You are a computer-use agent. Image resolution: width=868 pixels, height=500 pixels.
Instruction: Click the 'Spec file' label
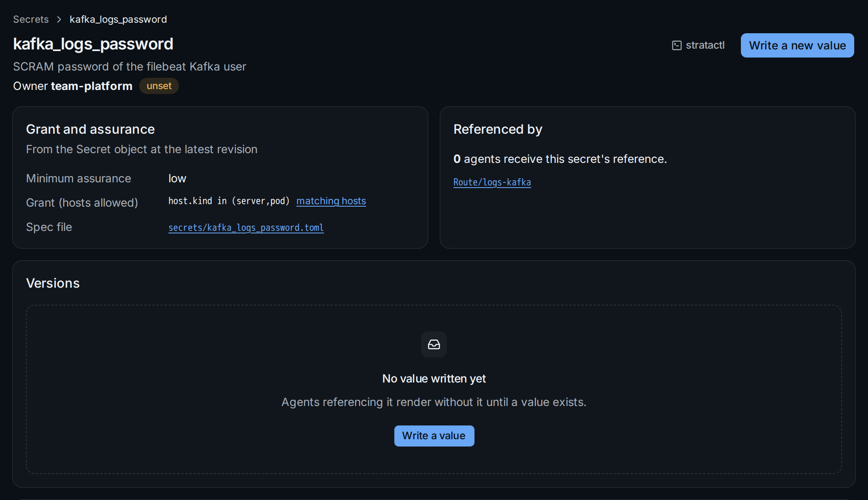tap(49, 227)
